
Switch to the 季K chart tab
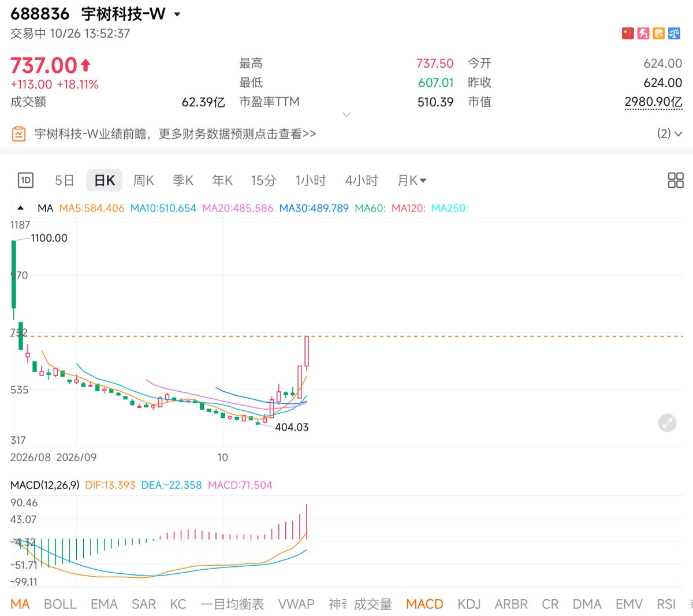click(x=183, y=181)
